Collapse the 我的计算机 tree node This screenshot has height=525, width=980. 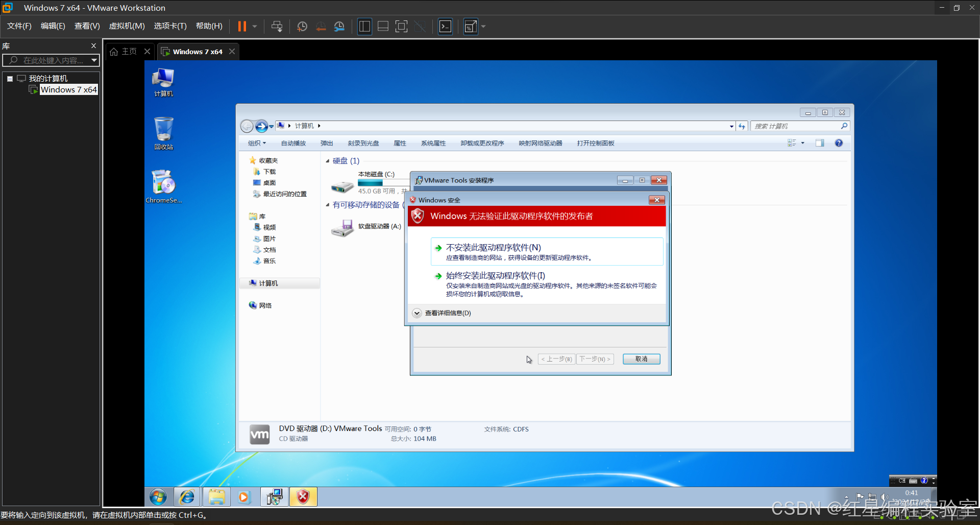click(x=10, y=79)
